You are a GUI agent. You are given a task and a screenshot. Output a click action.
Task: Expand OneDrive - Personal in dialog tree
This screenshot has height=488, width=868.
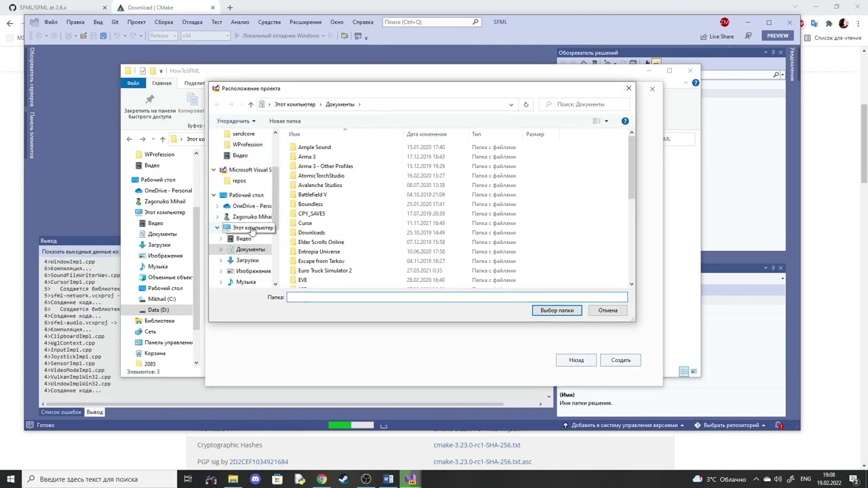click(x=217, y=206)
